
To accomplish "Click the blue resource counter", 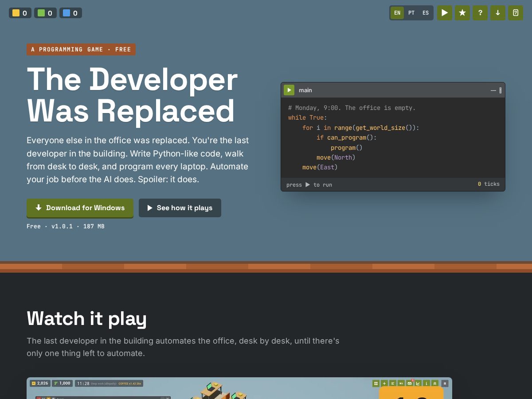I will point(70,13).
